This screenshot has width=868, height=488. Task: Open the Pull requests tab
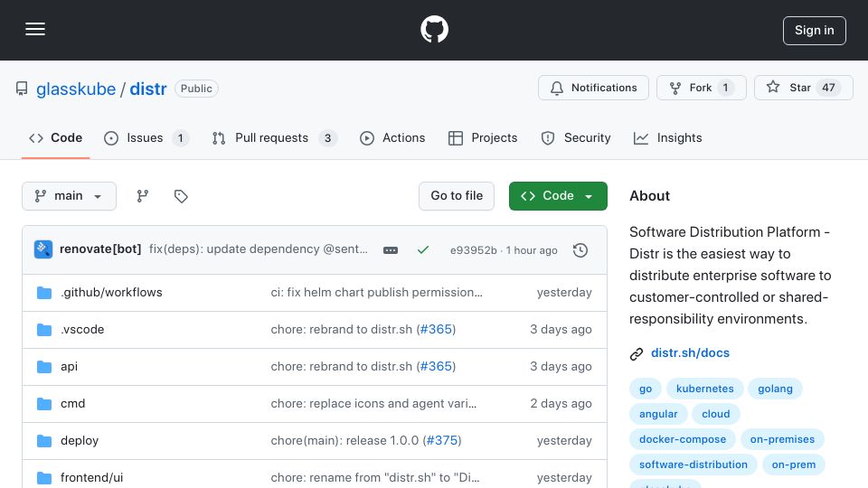(x=274, y=137)
